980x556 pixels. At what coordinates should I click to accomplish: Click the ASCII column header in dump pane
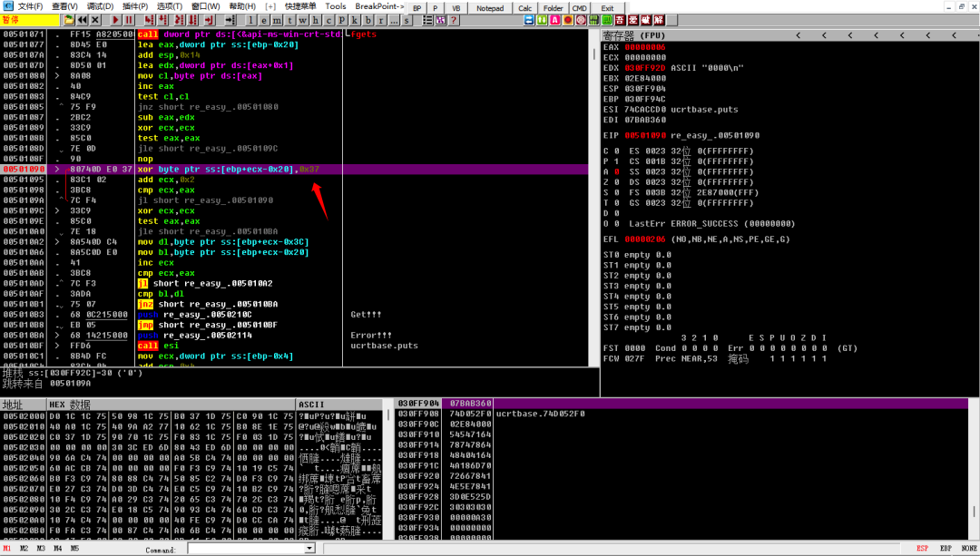338,405
